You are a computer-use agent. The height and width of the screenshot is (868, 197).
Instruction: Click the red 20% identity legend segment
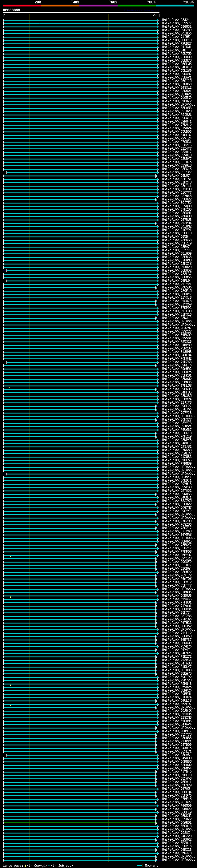(22, 6)
